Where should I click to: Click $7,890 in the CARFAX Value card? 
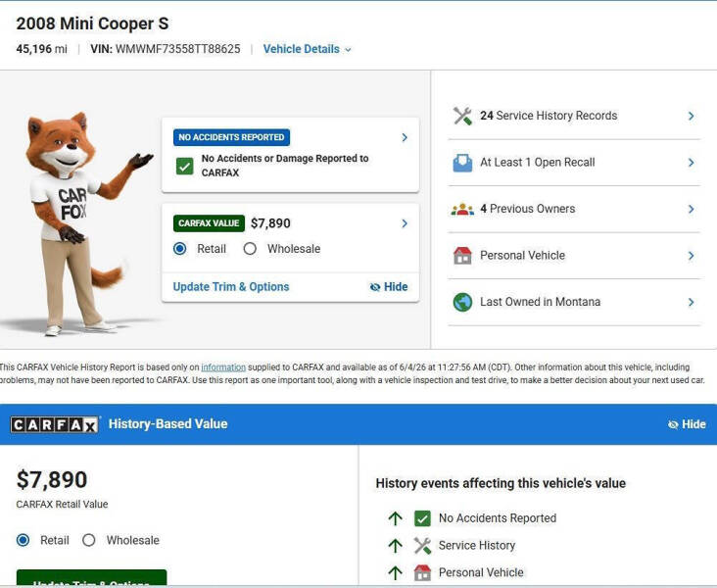(x=270, y=223)
